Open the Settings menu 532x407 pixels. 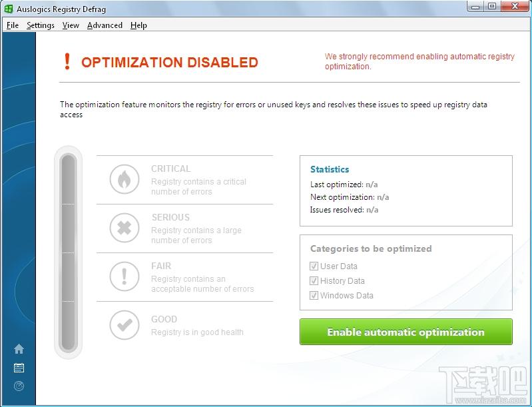41,25
